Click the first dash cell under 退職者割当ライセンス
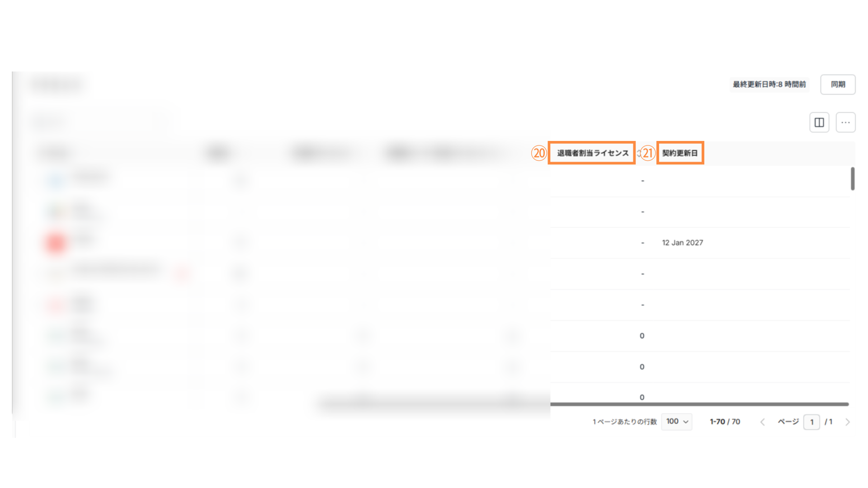 point(642,181)
